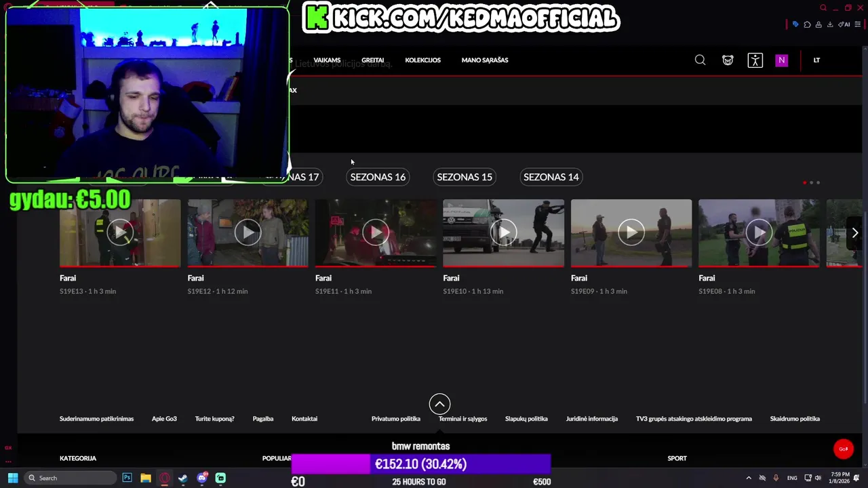
Task: Open File Explorer from the taskbar
Action: [146, 478]
